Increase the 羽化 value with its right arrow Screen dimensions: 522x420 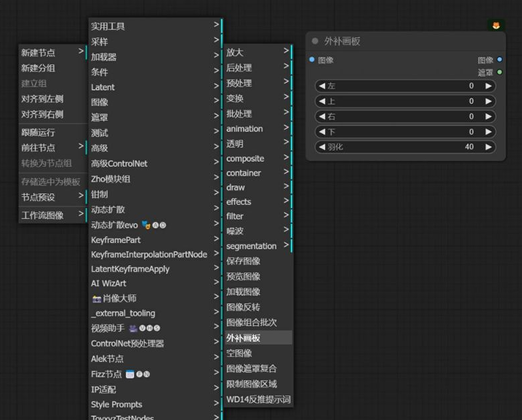489,147
